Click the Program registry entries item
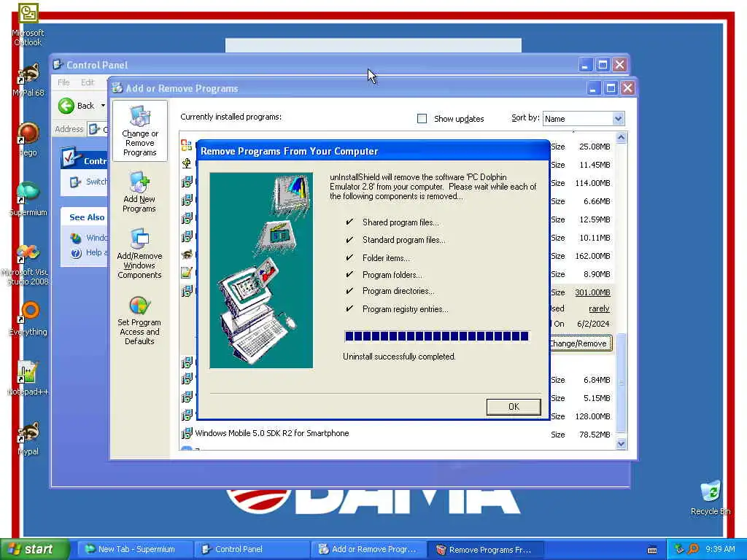 point(406,309)
